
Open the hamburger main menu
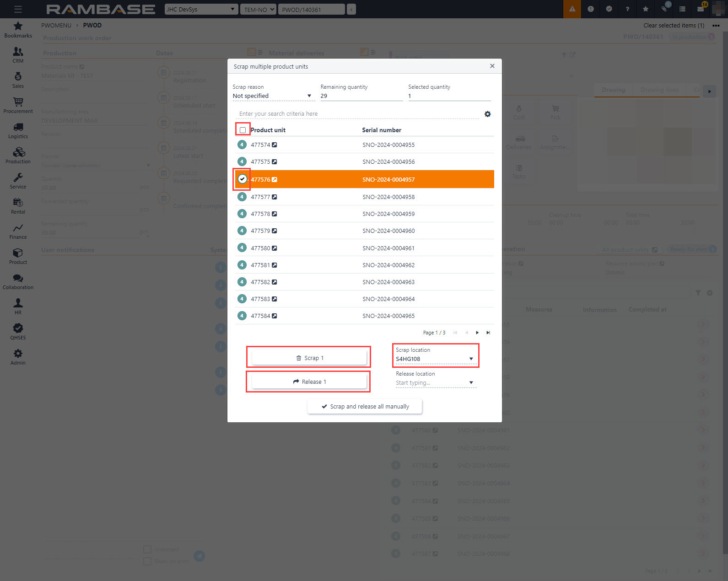pos(18,9)
